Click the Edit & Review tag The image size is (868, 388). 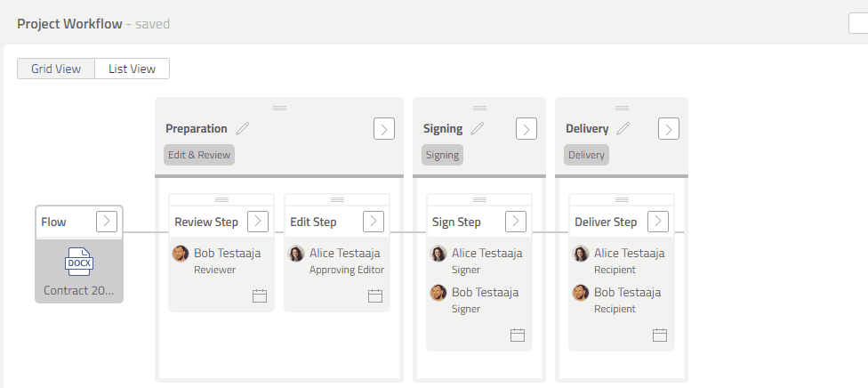click(x=199, y=155)
